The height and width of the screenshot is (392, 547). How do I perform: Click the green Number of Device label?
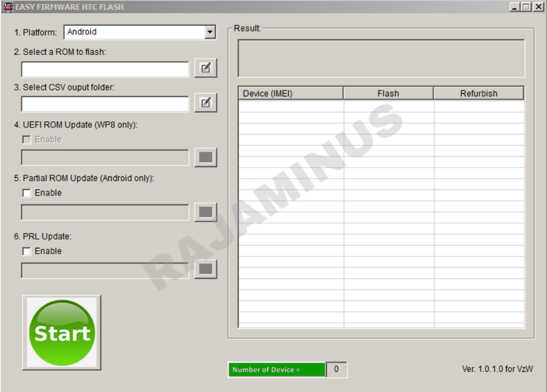coord(277,370)
